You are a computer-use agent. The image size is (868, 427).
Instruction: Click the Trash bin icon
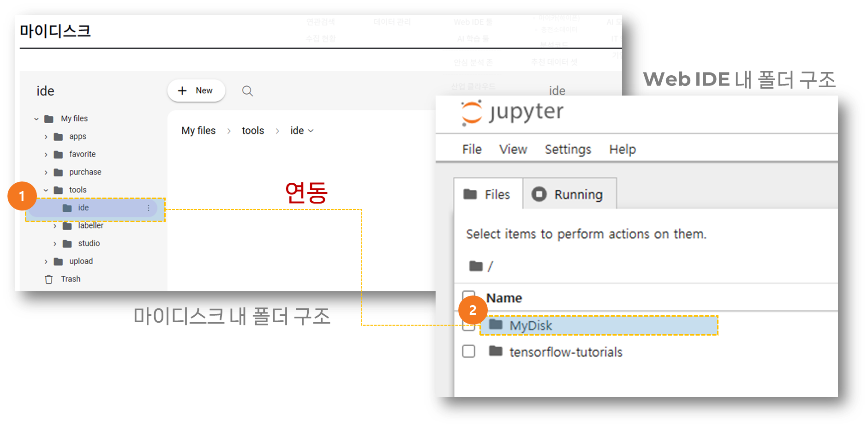point(48,279)
